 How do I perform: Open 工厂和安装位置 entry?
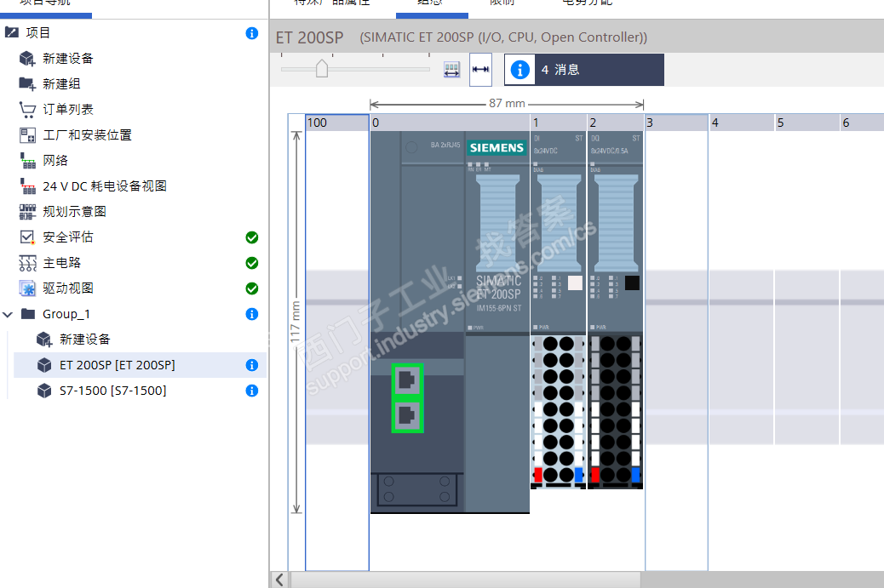point(87,135)
